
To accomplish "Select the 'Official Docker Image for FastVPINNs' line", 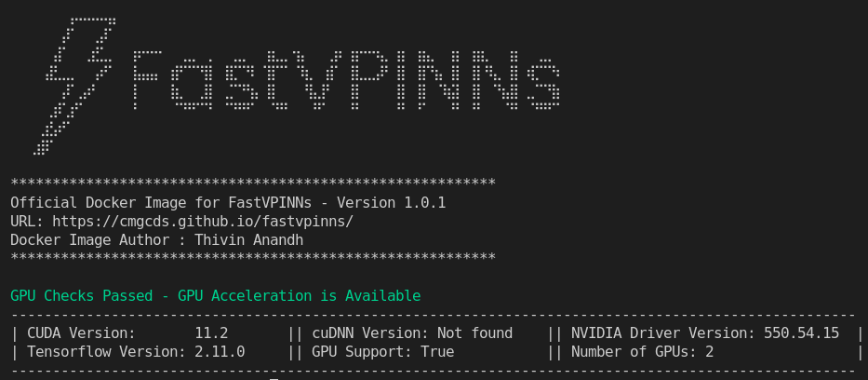I will coord(228,203).
